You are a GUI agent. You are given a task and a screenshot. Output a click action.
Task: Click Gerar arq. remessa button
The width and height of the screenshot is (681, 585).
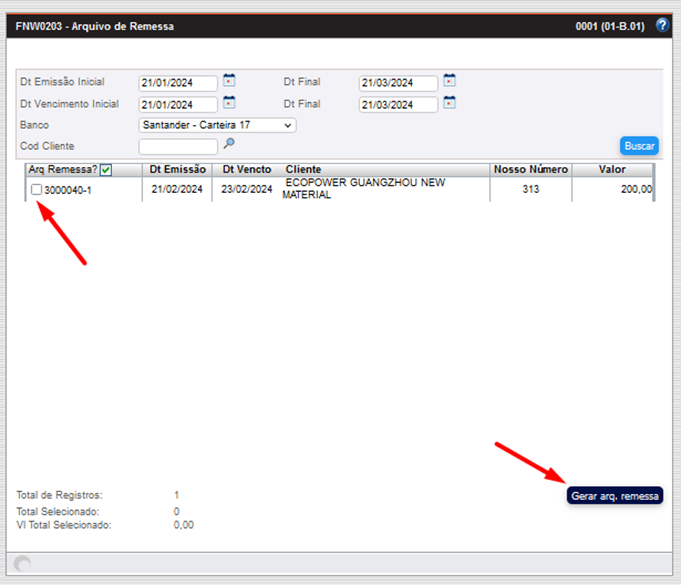click(x=615, y=495)
